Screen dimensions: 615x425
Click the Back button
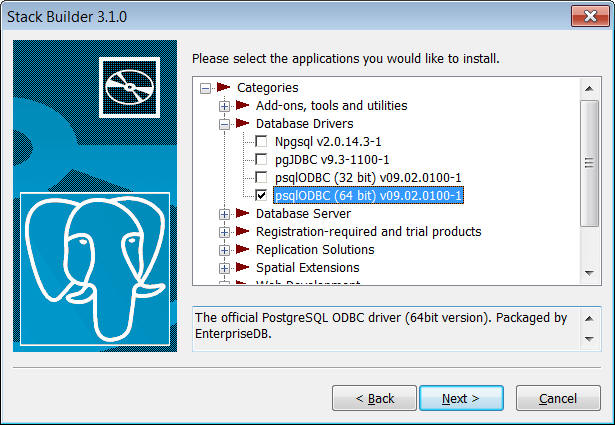tap(374, 398)
